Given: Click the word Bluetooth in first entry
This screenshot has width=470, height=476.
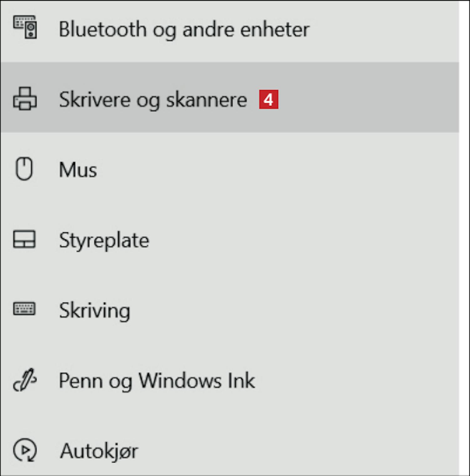Looking at the screenshot, I should pyautogui.click(x=102, y=29).
